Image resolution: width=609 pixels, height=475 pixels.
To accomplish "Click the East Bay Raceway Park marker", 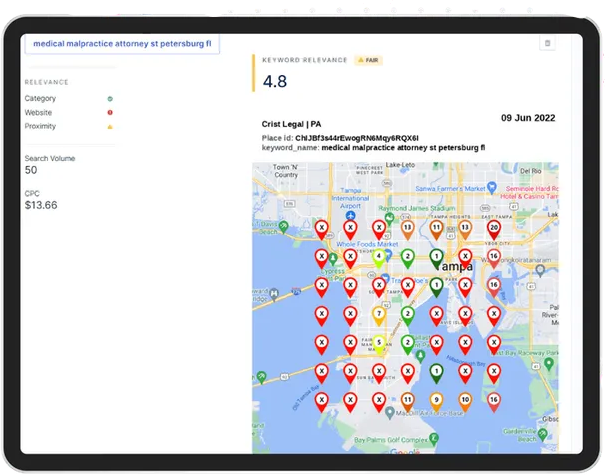I will pos(549,364).
